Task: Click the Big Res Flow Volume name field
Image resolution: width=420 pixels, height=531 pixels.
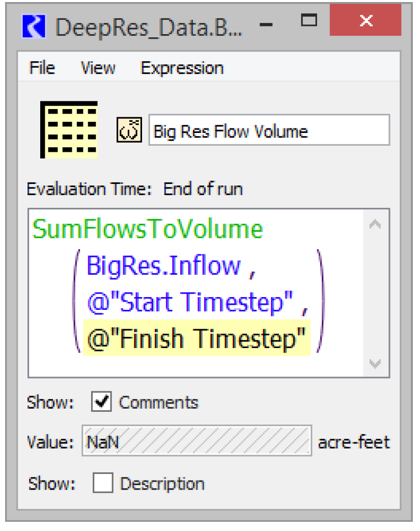Action: tap(269, 131)
